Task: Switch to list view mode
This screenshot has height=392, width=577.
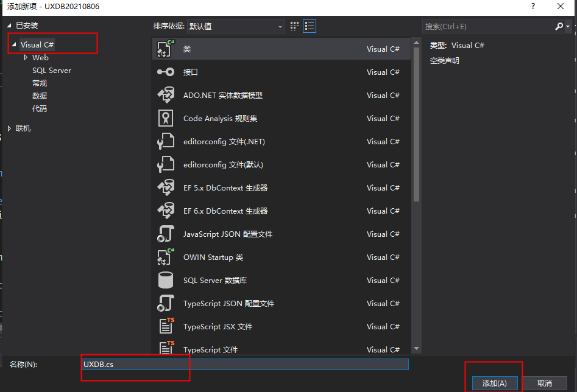Action: [310, 26]
